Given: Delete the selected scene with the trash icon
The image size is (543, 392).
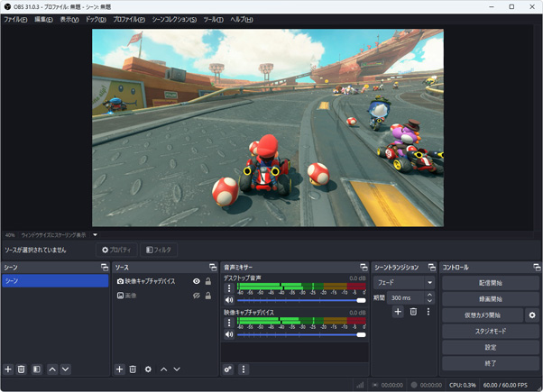Looking at the screenshot, I should (21, 369).
